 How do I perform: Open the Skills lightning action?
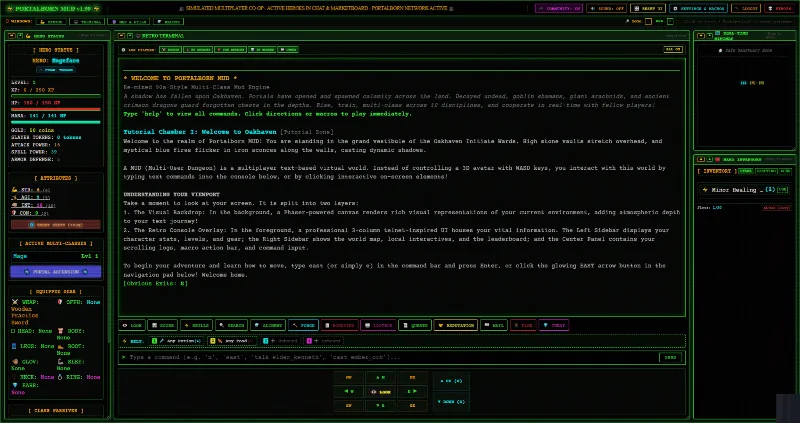[196, 325]
